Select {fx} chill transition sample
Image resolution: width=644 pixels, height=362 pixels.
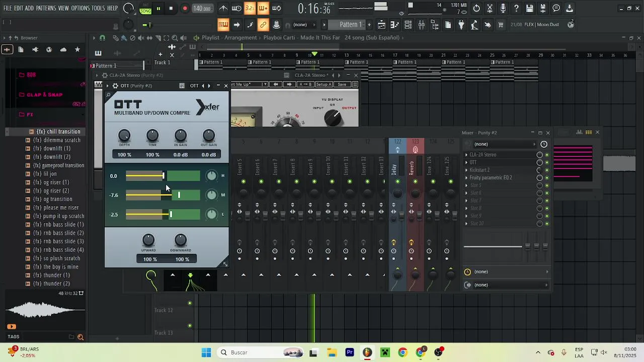[58, 132]
